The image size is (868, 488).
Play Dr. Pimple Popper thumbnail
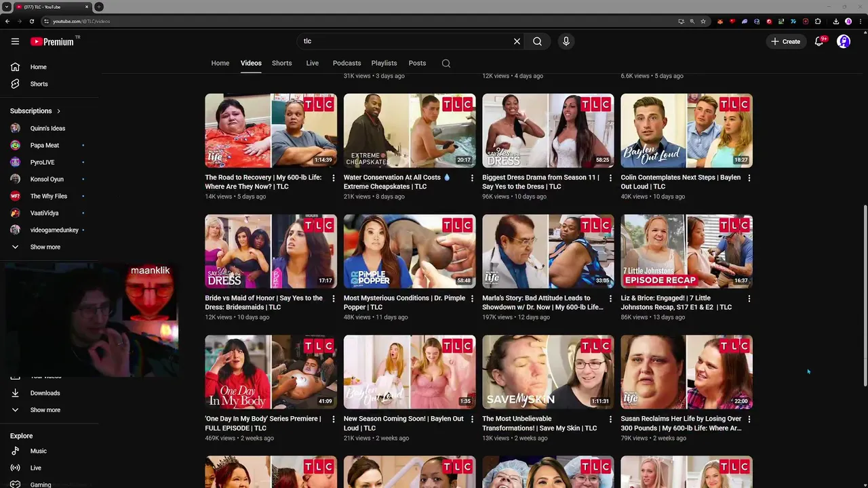[410, 251]
